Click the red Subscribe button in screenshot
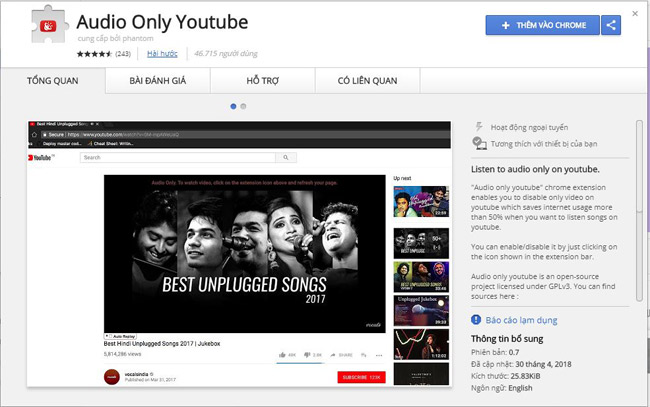This screenshot has height=407, width=650. pyautogui.click(x=361, y=377)
